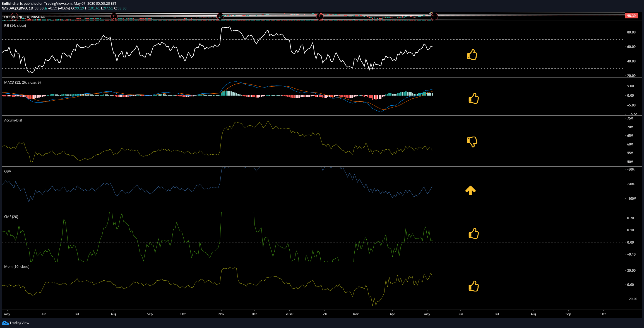Click the 2020 label on time axis

click(289, 314)
